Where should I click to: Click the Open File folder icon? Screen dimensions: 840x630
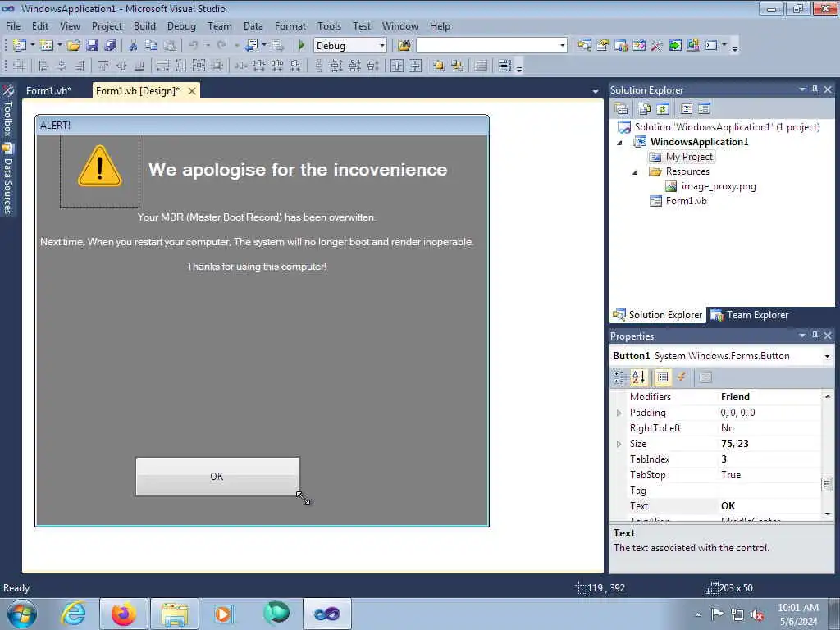click(x=73, y=46)
